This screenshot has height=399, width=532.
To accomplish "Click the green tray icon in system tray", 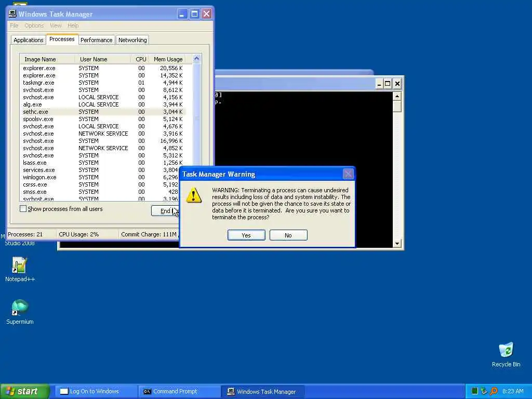I will [x=475, y=391].
